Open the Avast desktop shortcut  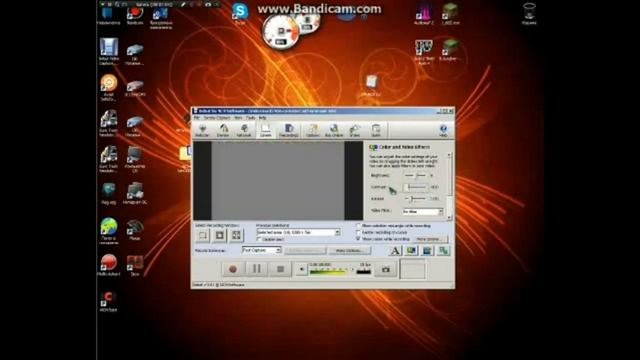[x=109, y=87]
